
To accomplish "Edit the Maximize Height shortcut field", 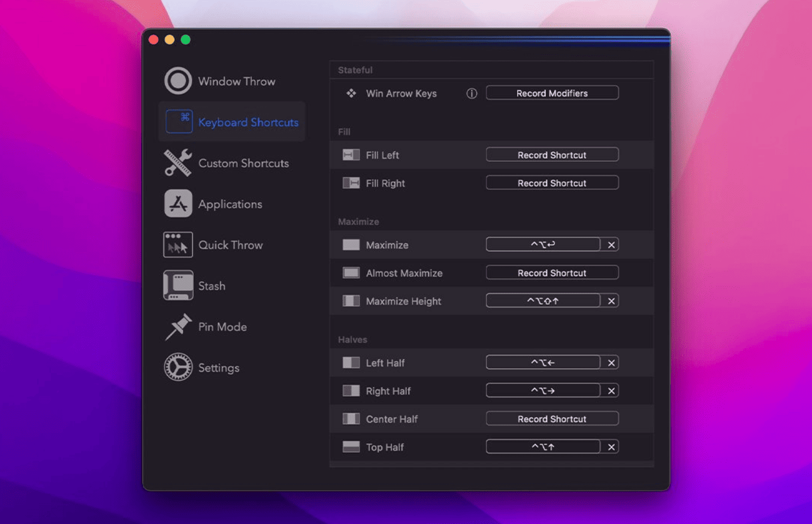I will click(543, 301).
